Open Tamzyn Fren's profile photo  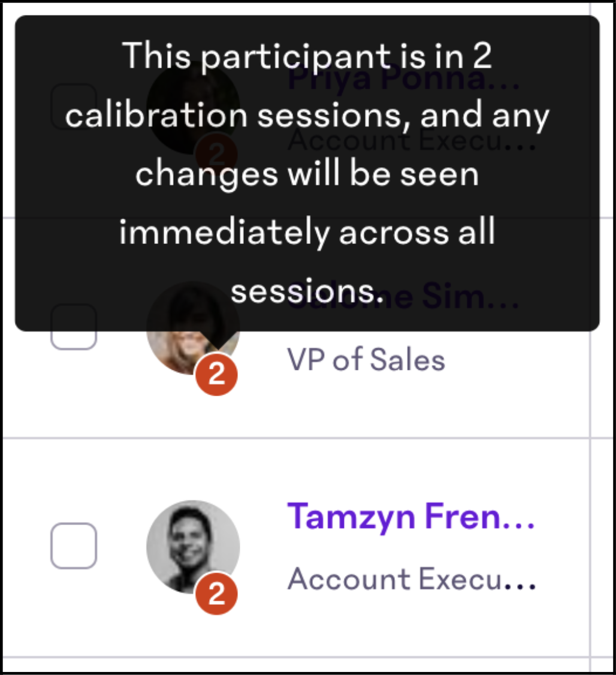pos(193,547)
